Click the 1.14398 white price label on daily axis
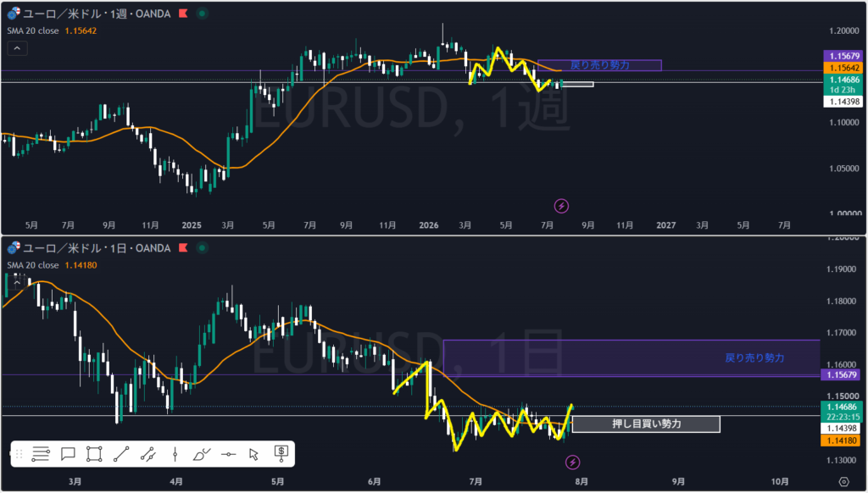The width and height of the screenshot is (868, 493). [842, 429]
